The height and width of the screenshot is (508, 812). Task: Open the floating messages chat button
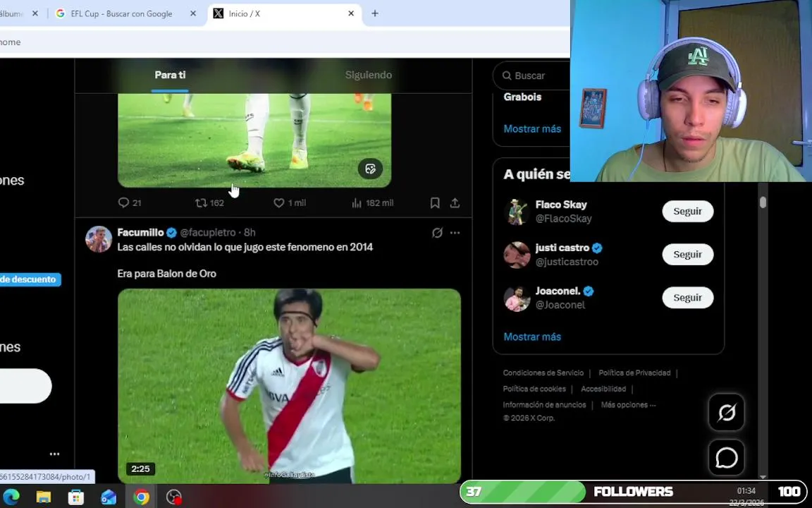726,457
